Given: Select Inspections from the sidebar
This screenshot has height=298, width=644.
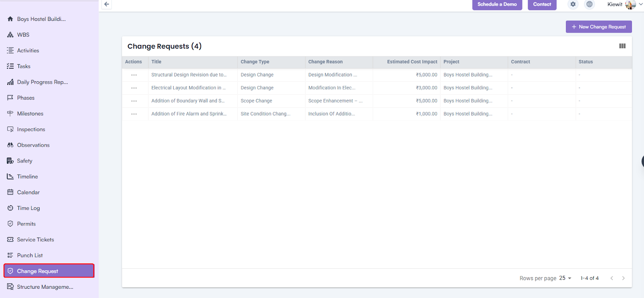Looking at the screenshot, I should click(31, 129).
